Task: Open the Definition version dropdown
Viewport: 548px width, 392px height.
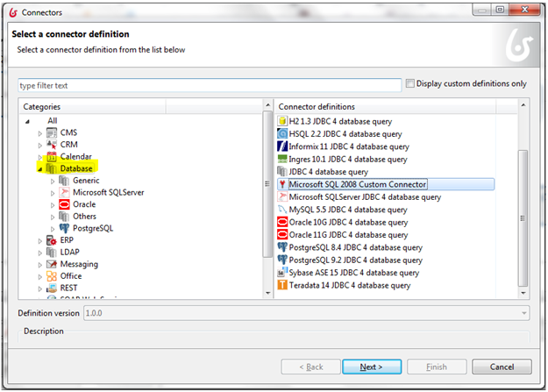Action: point(523,313)
